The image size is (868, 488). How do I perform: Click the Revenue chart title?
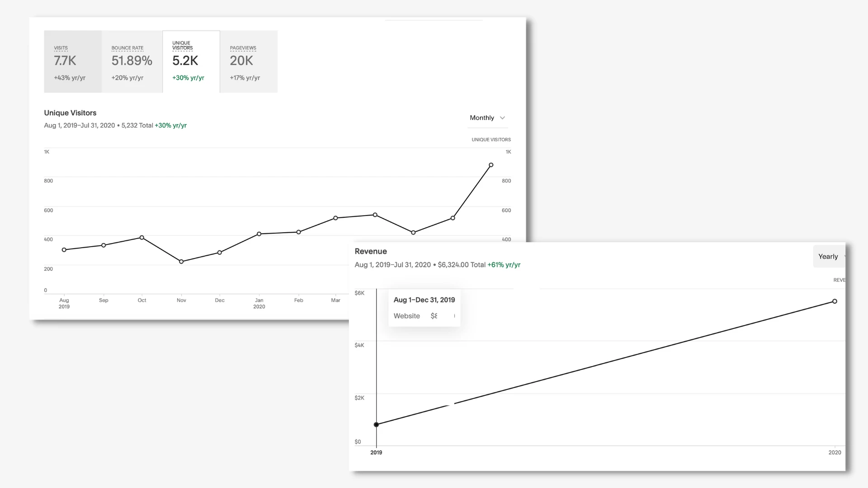point(371,251)
